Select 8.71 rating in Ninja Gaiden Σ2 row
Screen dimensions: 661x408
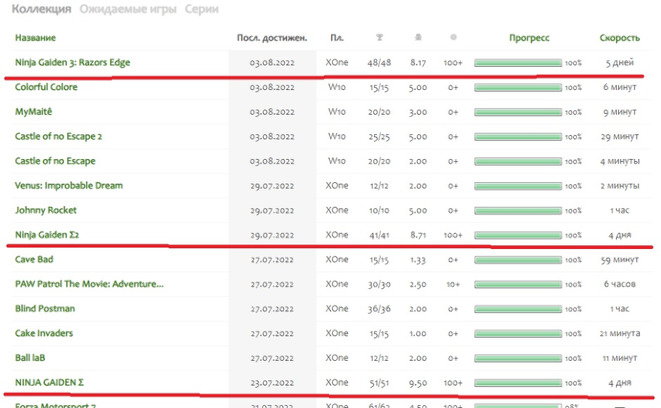click(418, 235)
